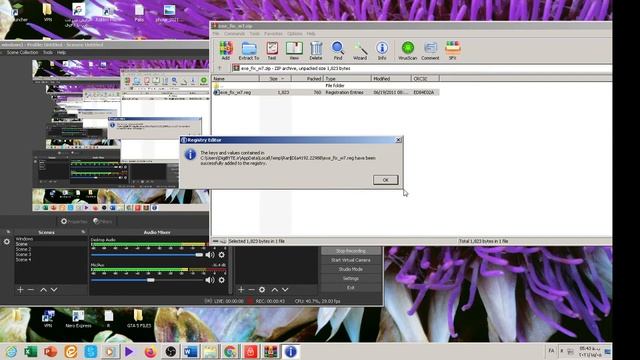Launch the WinRAR Wizard

tap(360, 50)
